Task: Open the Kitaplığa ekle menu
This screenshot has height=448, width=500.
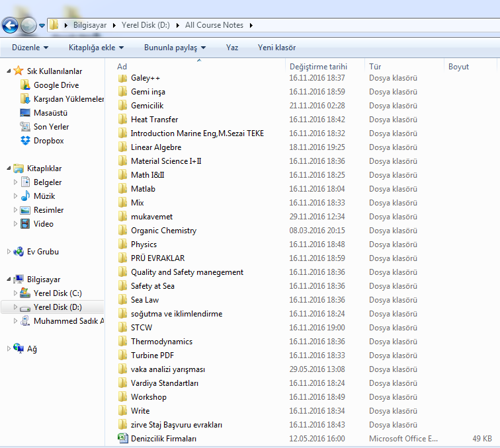Action: click(x=96, y=48)
